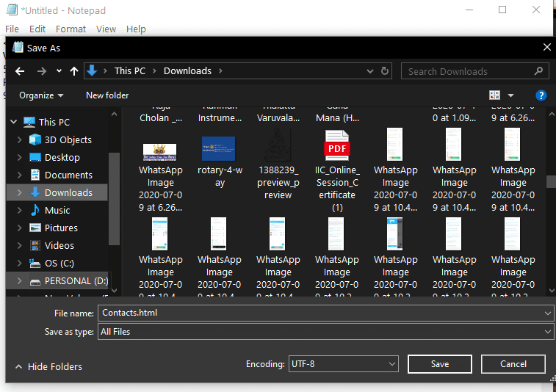Expand the 3D Objects node

20,139
